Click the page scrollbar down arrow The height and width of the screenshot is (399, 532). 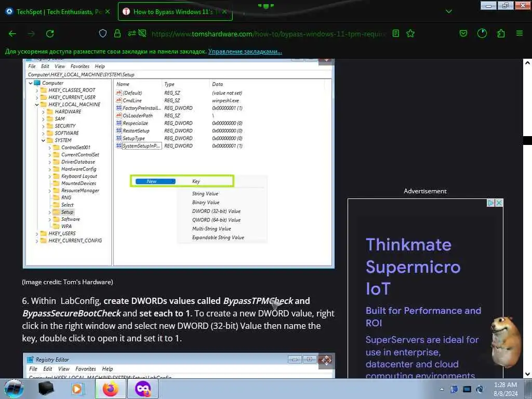pos(527,374)
